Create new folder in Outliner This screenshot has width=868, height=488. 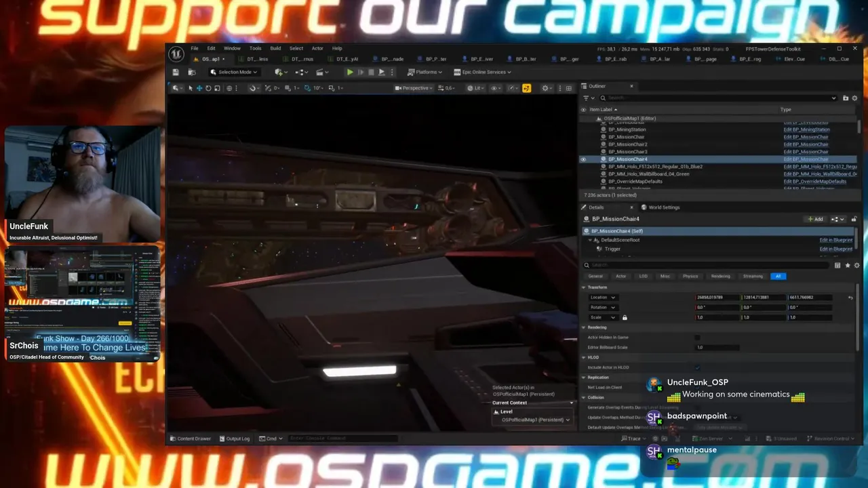[846, 98]
